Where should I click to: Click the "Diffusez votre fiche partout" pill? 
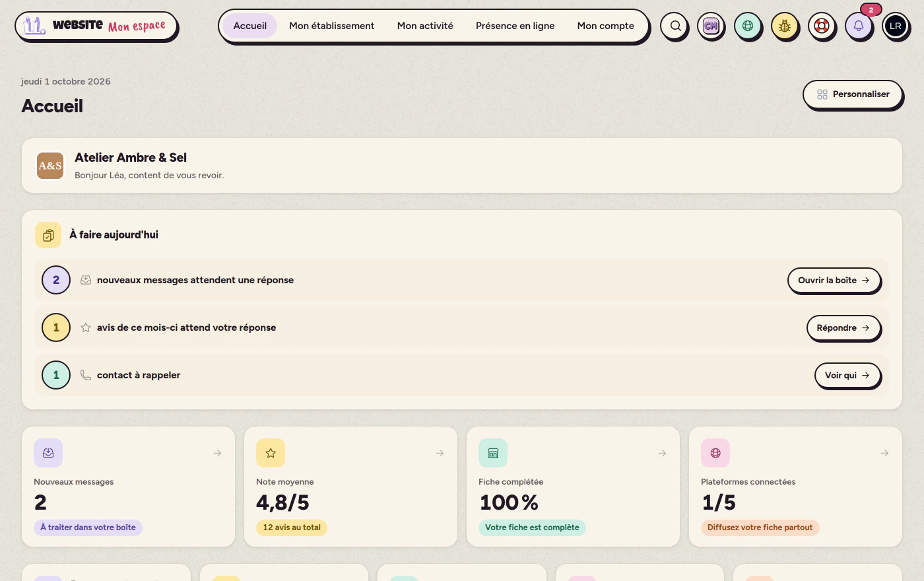coord(760,528)
